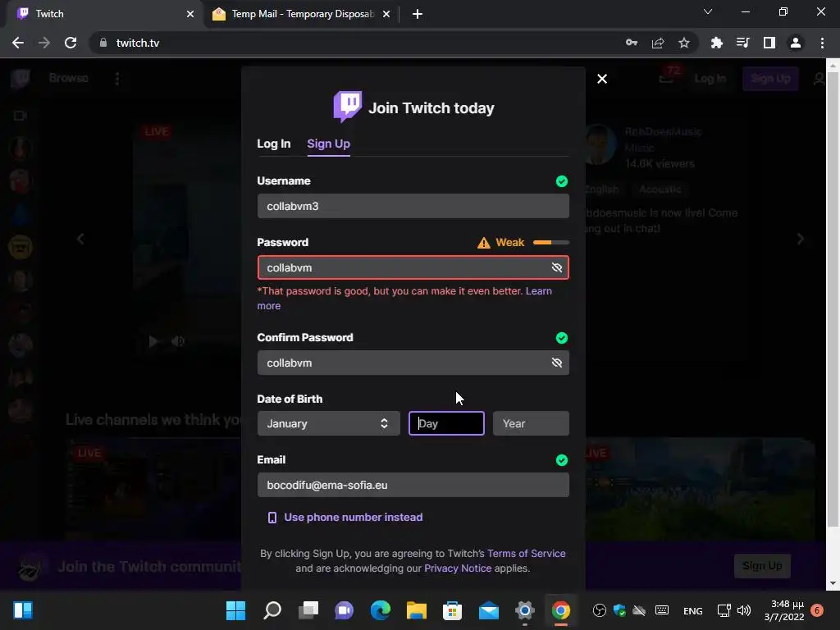Toggle Confirm Password visibility eye icon

[557, 363]
